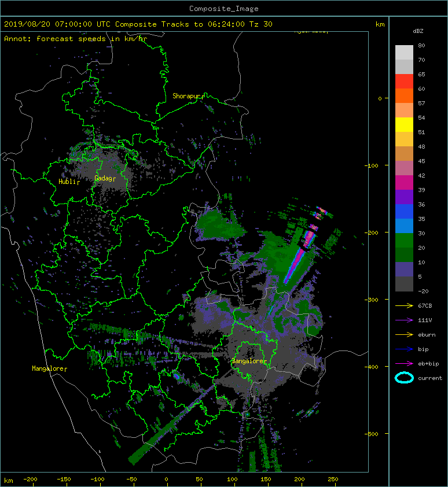The width and height of the screenshot is (448, 487).
Task: Click the bottom-axis '250' km tick label
Action: coord(333,479)
